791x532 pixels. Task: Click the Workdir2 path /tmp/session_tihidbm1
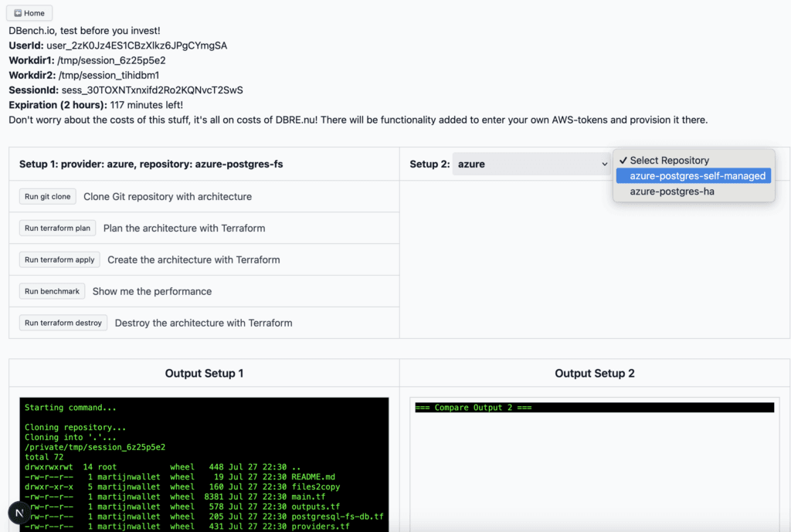pos(109,75)
